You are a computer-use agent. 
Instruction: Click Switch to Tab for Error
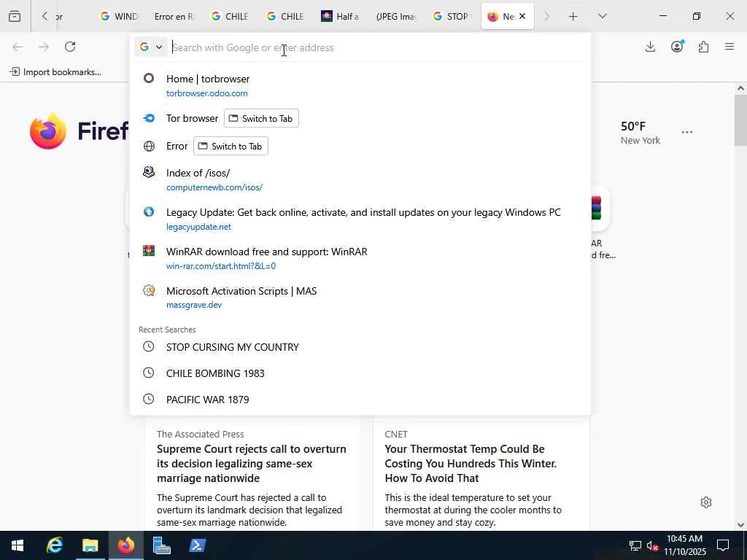(x=231, y=146)
